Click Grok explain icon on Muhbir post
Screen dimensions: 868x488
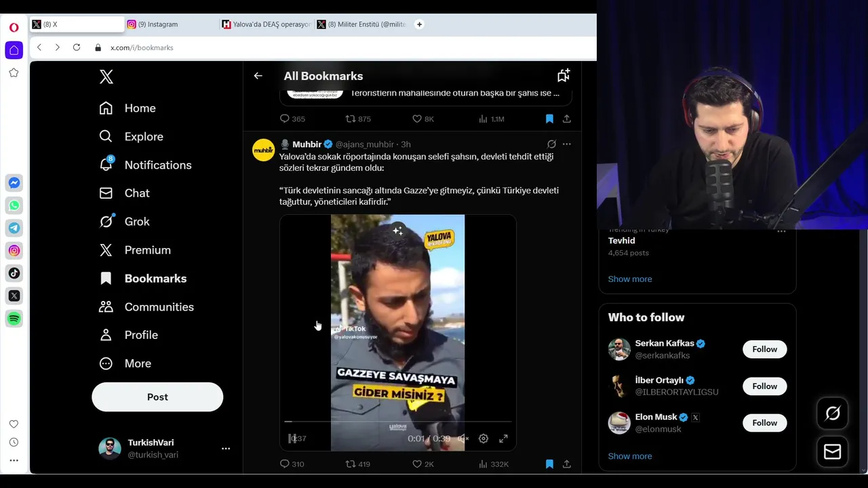[x=551, y=144]
